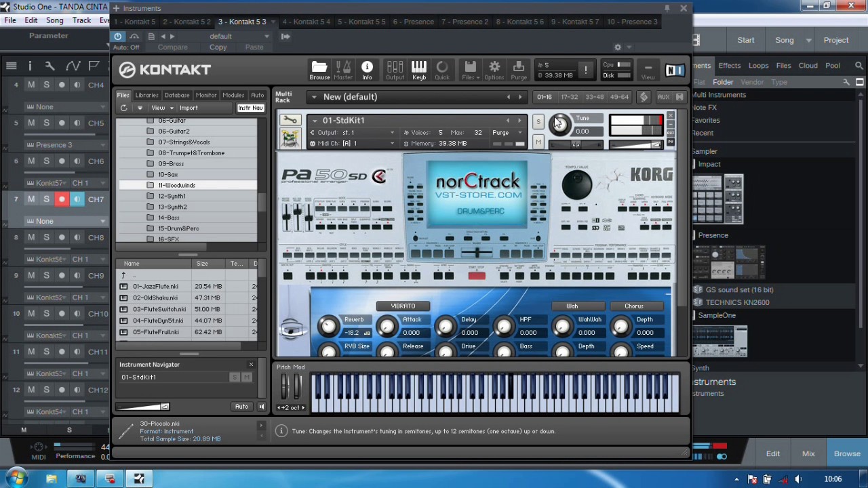Mute track CH8
Screen dimensions: 868x488
coord(31,237)
